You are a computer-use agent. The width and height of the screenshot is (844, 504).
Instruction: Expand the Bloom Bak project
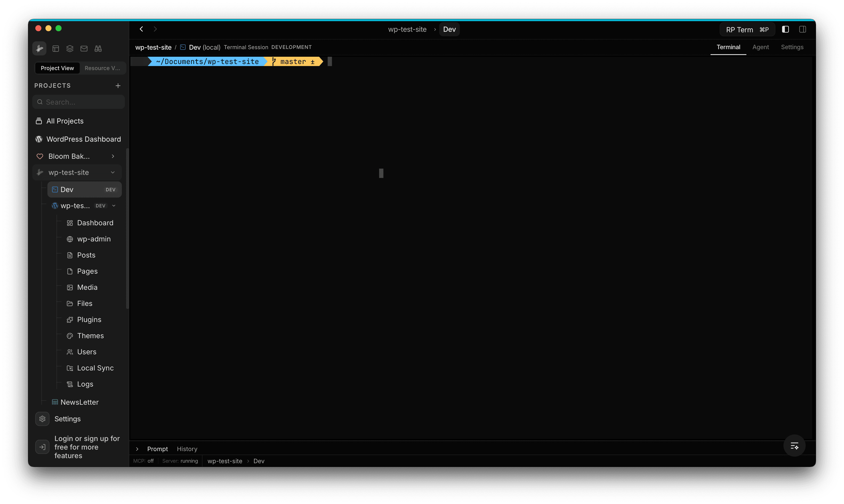[112, 156]
